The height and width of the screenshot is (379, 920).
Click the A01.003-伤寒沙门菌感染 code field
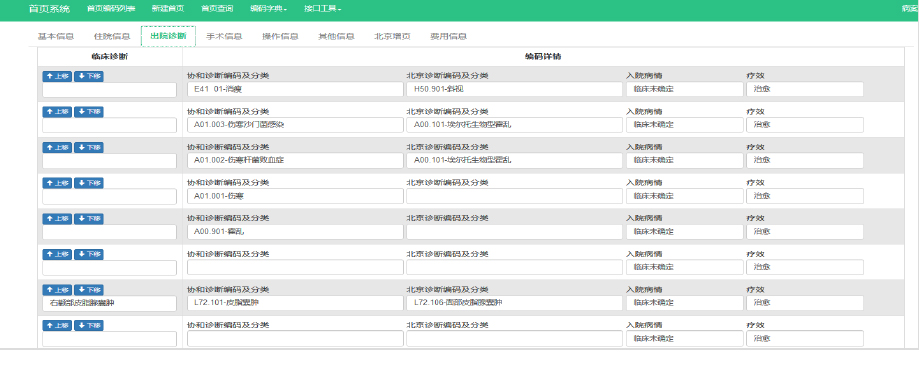(x=295, y=125)
